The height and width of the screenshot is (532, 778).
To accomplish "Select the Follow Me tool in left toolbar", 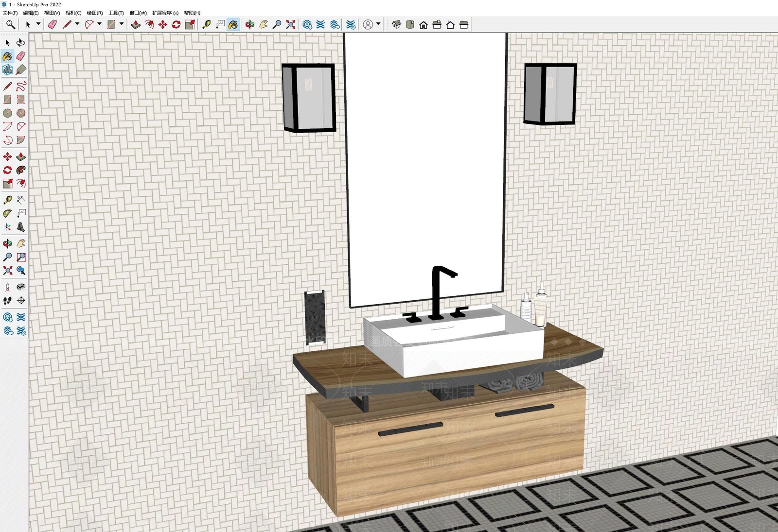I will point(21,170).
